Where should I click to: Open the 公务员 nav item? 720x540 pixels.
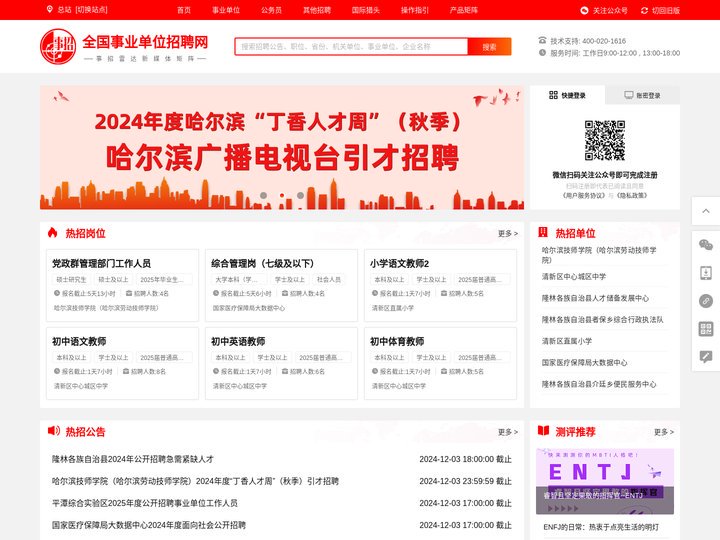(271, 10)
